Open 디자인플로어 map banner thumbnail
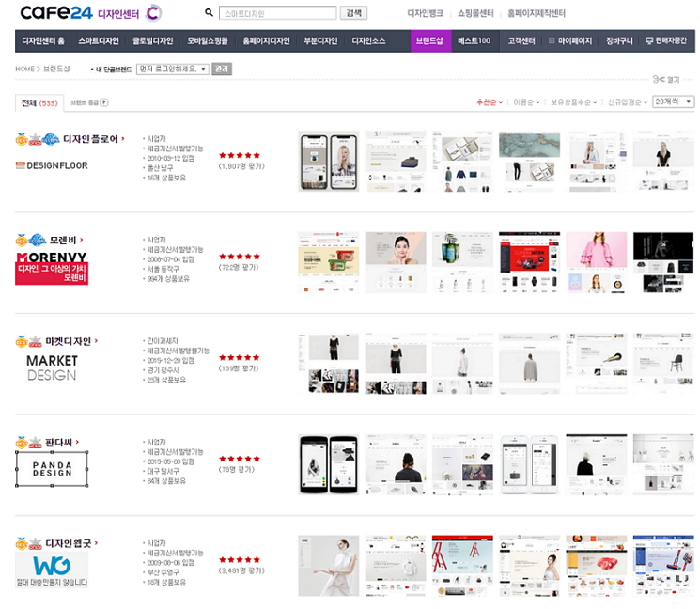Image resolution: width=700 pixels, height=609 pixels. coord(529,162)
